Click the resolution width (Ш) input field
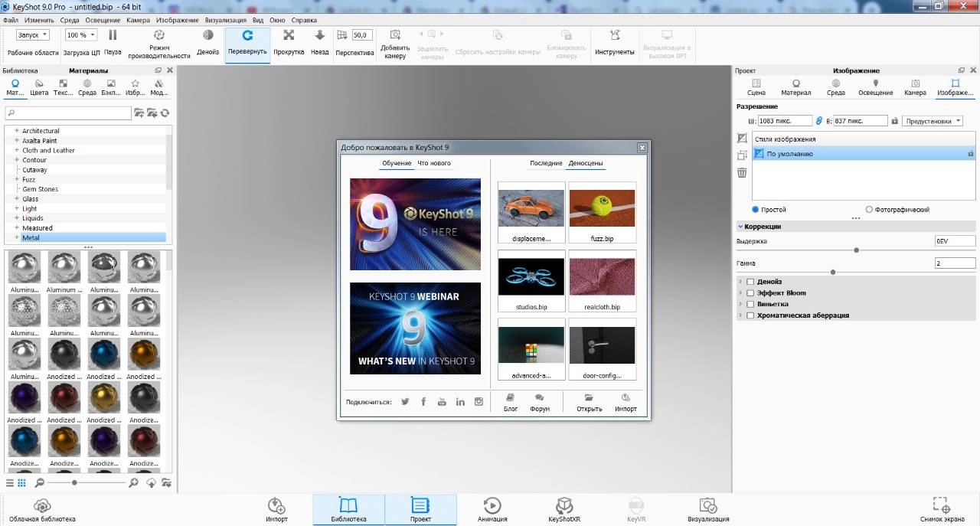Viewport: 980px width, 526px height. point(785,121)
